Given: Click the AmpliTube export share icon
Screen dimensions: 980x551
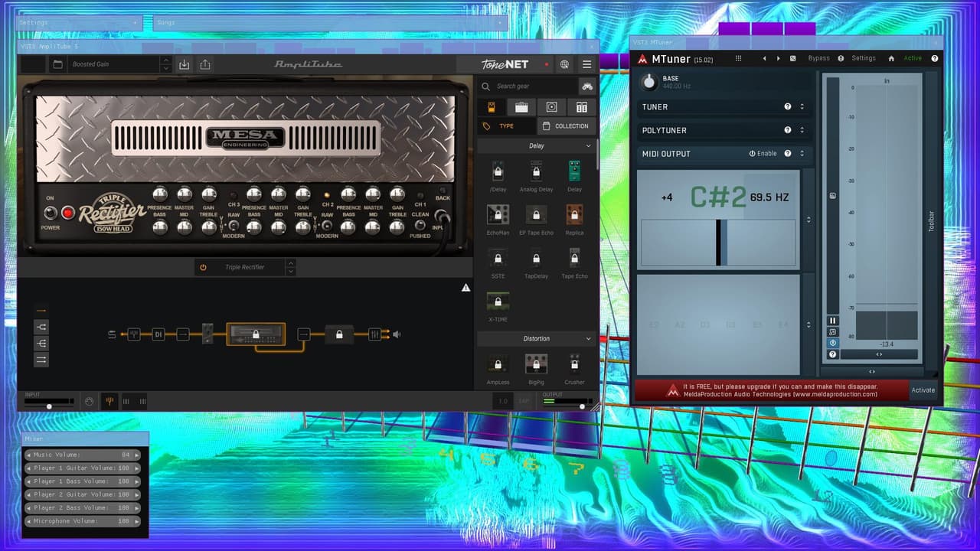Looking at the screenshot, I should click(x=205, y=65).
